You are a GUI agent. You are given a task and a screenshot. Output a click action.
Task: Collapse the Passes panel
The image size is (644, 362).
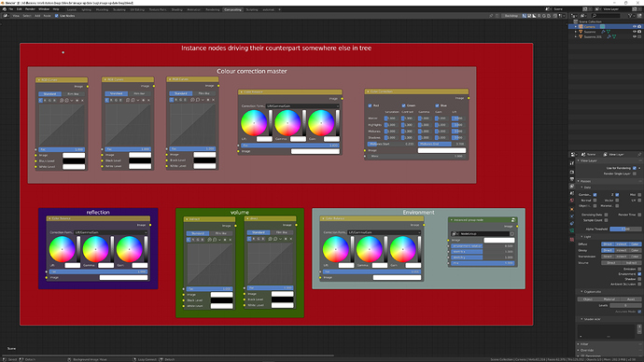[x=585, y=181]
